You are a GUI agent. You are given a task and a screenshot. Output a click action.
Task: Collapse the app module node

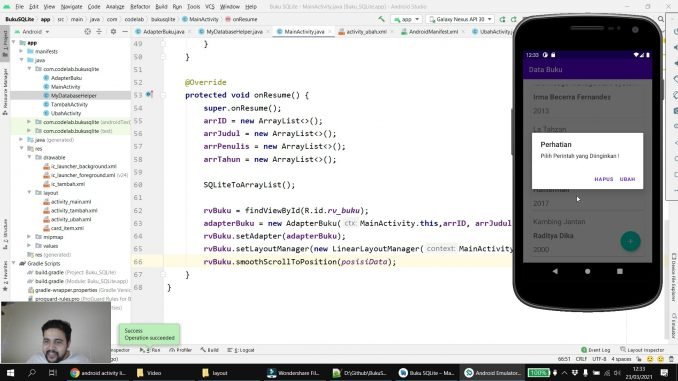click(14, 42)
